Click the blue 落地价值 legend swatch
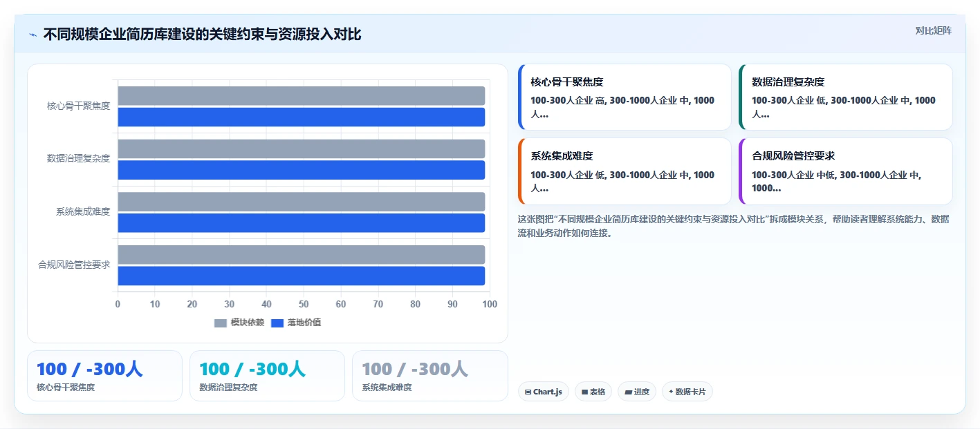Screen dimensions: 980x429 pyautogui.click(x=277, y=323)
